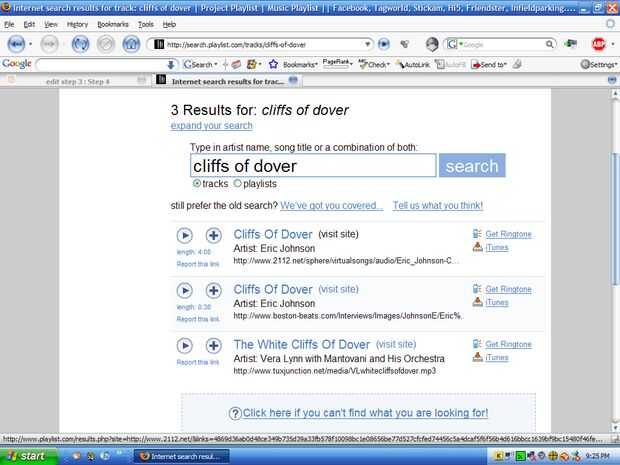Open the History menu
620x465 pixels.
pos(78,24)
